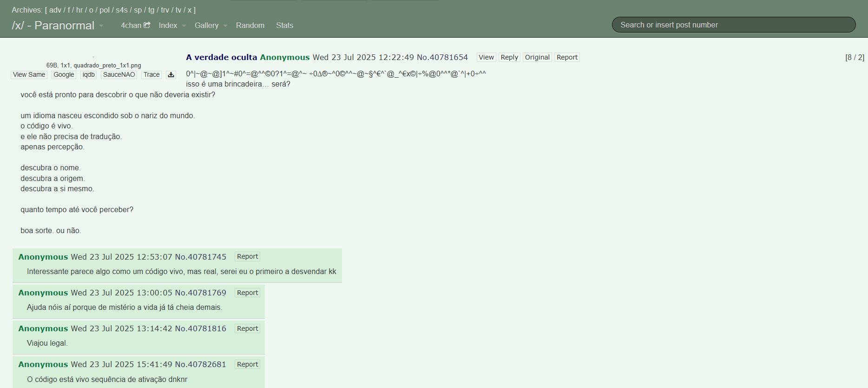Open the hr archive link
Image resolution: width=868 pixels, height=388 pixels.
pos(79,10)
